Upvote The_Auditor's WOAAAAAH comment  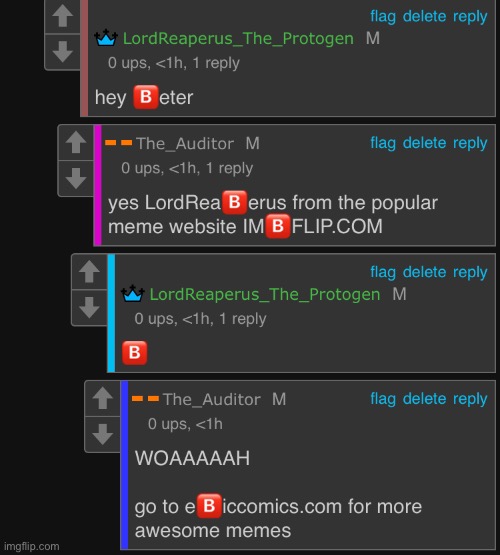pyautogui.click(x=103, y=398)
